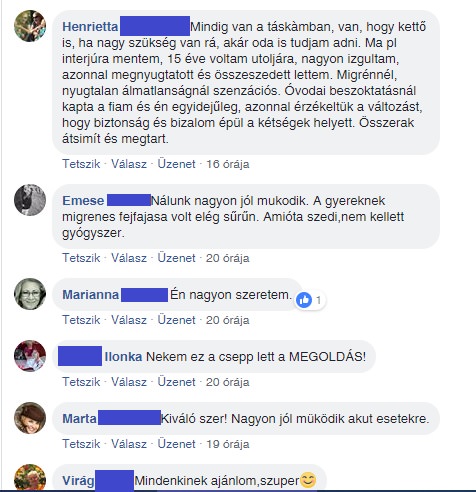Open Emese's profile picture
The width and height of the screenshot is (476, 492).
coord(30,200)
